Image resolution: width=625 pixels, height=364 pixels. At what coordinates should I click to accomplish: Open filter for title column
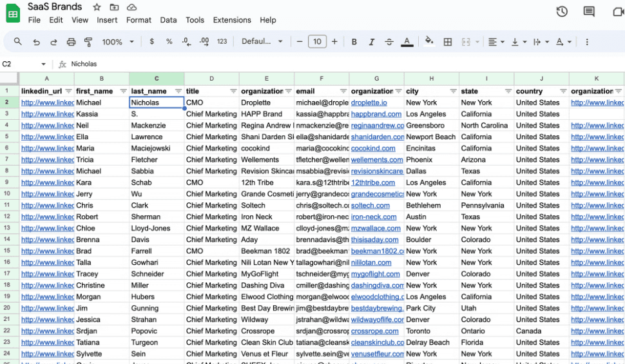point(233,91)
